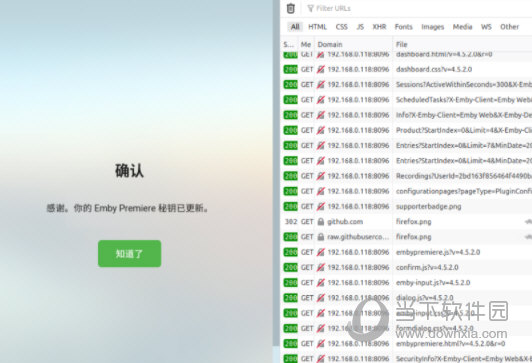Screen dimensions: 532x363
Task: Switch to the WS filter tab
Action: pos(486,27)
